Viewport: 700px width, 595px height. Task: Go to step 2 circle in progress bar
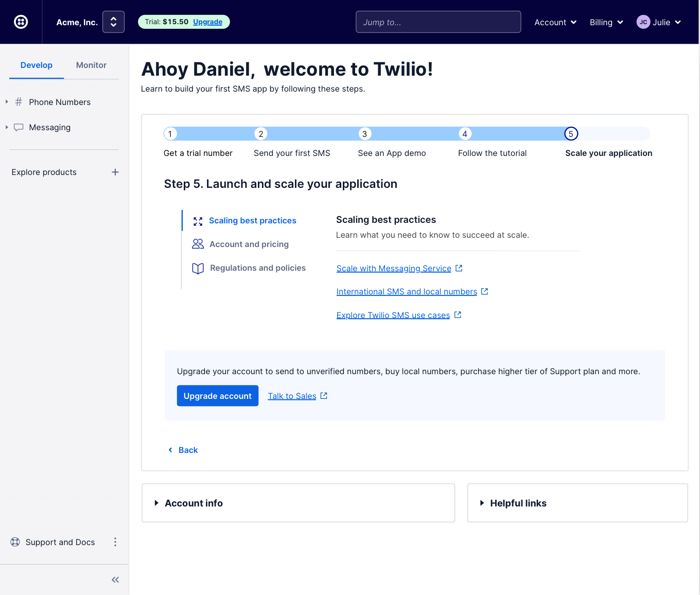(x=261, y=134)
